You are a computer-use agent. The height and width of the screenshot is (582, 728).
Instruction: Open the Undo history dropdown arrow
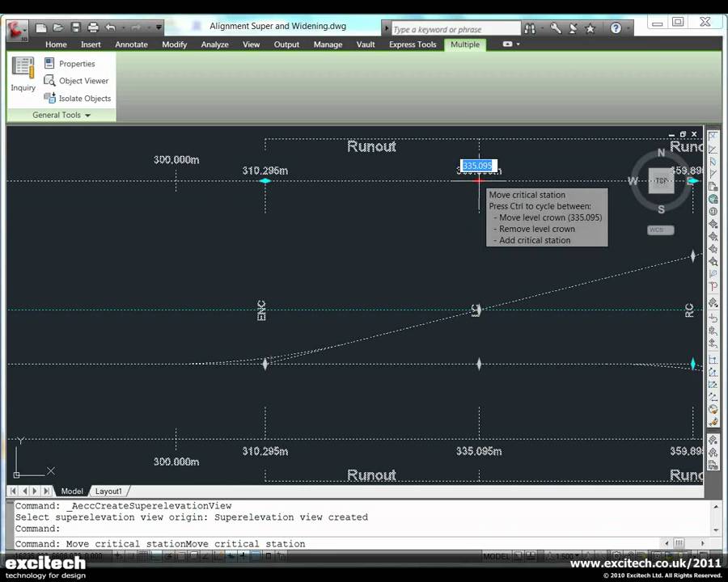(124, 27)
